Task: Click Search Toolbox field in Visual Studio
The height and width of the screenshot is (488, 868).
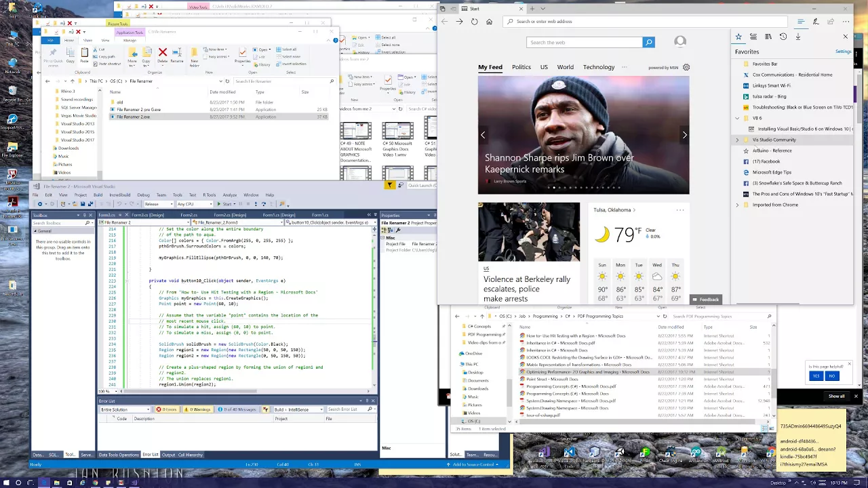Action: [61, 223]
